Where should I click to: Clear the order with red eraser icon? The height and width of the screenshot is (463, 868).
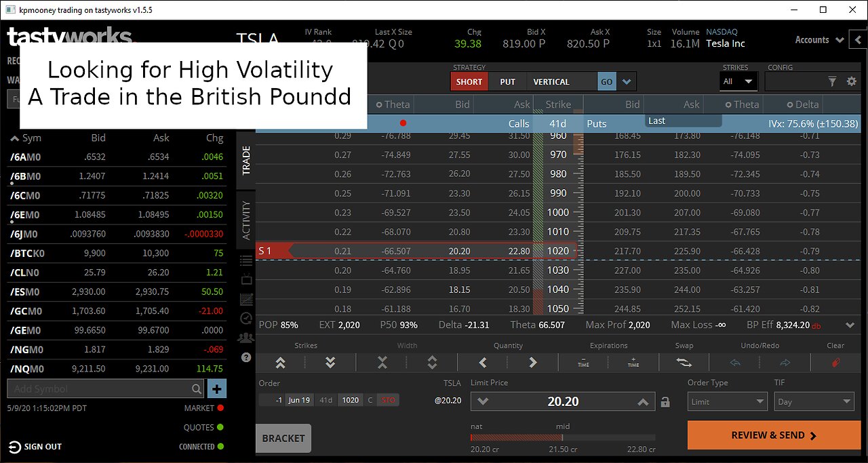coord(835,363)
